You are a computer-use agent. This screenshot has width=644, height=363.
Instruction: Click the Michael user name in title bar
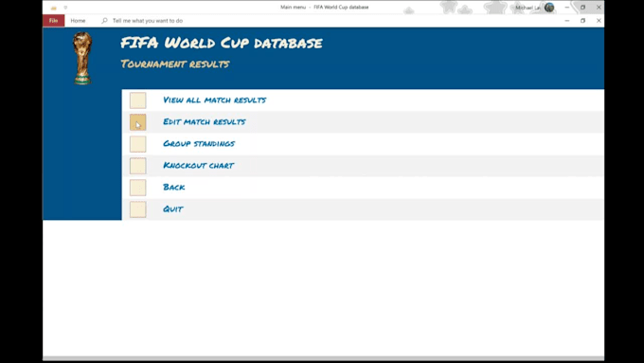[x=528, y=8]
